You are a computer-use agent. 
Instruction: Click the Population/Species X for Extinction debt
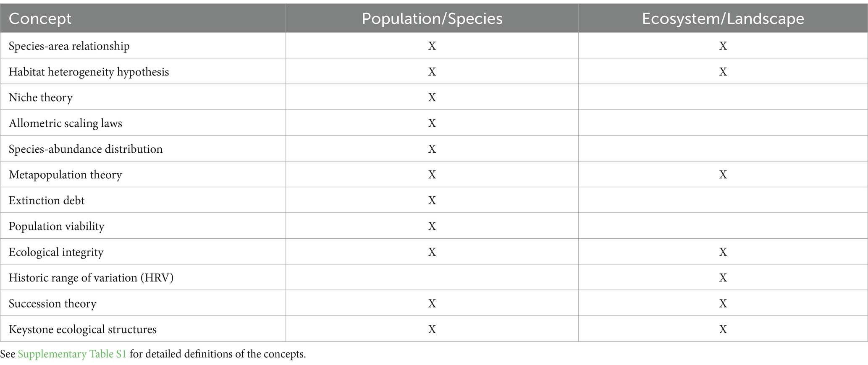(x=432, y=201)
